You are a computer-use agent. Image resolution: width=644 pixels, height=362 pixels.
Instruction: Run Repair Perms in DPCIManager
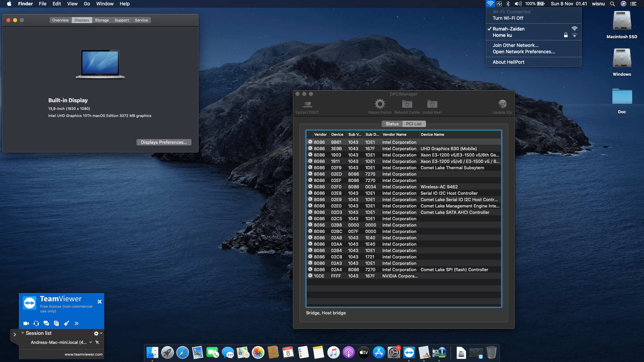pos(379,106)
